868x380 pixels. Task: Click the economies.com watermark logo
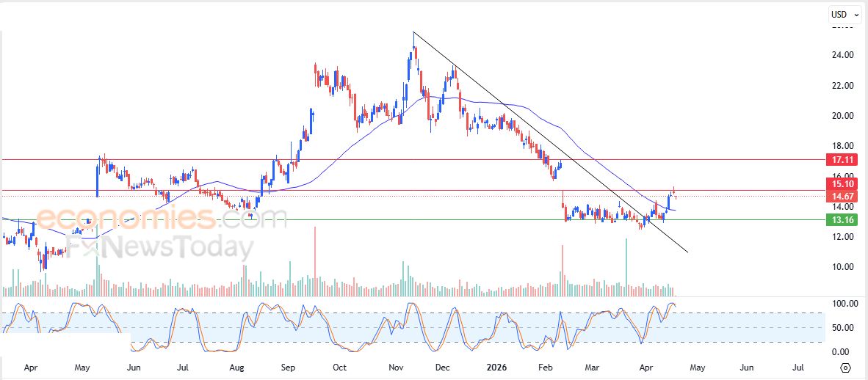160,218
